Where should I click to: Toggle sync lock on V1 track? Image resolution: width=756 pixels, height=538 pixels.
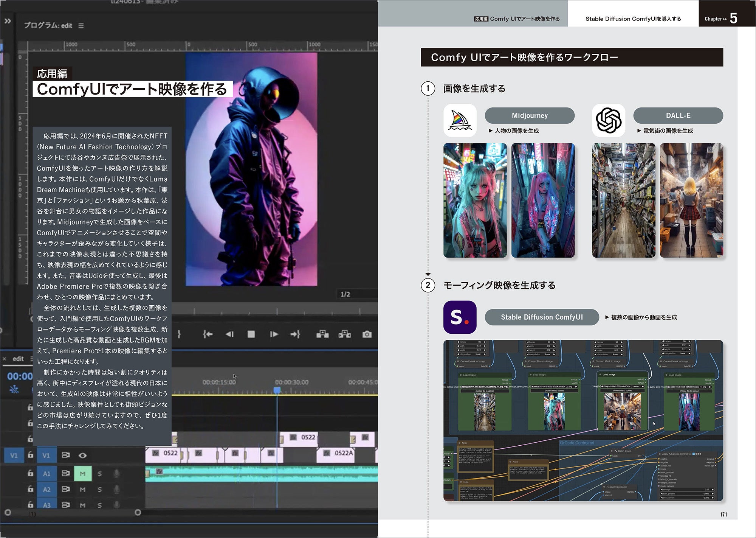point(66,455)
